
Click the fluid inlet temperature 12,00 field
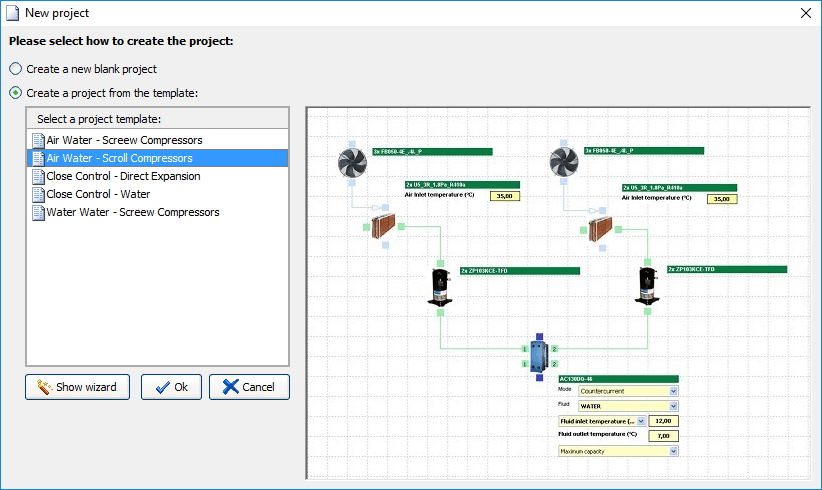click(663, 421)
